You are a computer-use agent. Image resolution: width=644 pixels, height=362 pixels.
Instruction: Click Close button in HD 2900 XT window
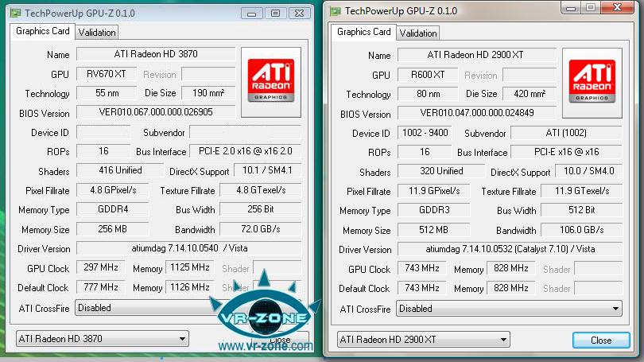(601, 341)
